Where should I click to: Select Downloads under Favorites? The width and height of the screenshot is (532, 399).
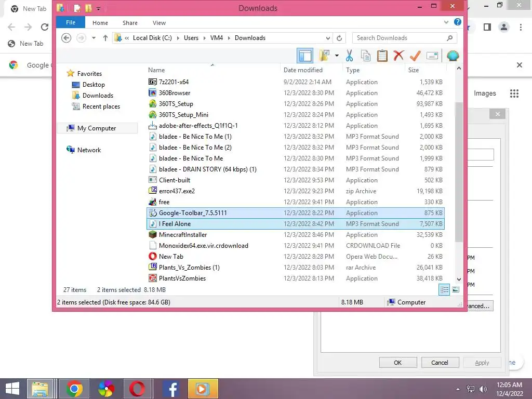(x=98, y=96)
